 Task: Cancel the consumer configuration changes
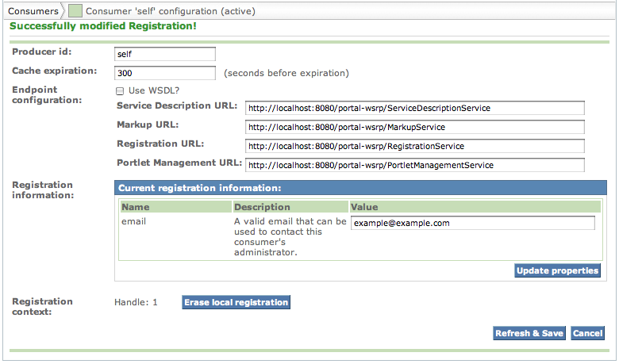[588, 333]
